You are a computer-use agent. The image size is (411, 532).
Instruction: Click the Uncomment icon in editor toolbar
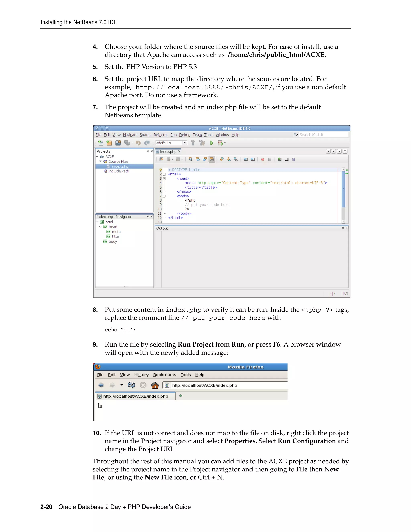[x=287, y=160]
